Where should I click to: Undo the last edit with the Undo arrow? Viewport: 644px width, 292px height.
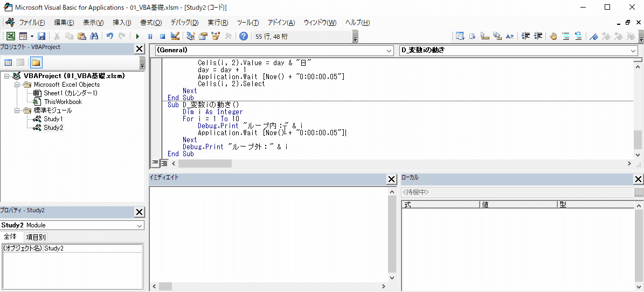(109, 36)
